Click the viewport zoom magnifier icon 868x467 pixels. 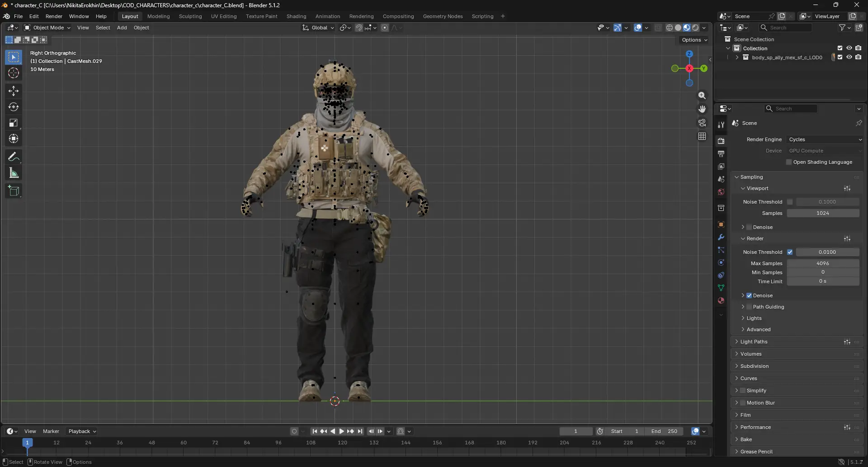point(702,95)
